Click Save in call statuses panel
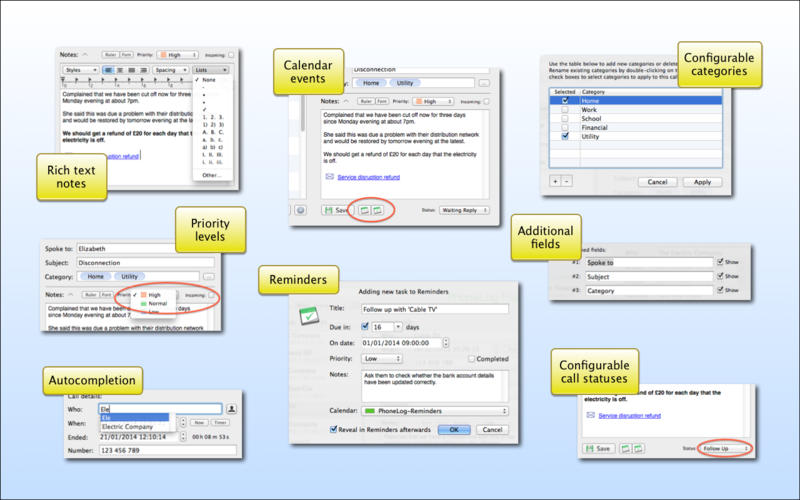 tap(598, 448)
